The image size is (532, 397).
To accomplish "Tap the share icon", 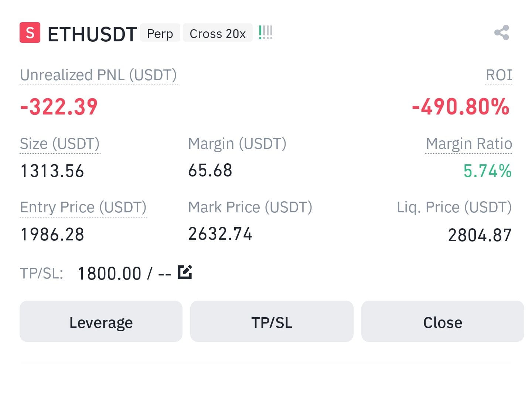I will pyautogui.click(x=502, y=32).
